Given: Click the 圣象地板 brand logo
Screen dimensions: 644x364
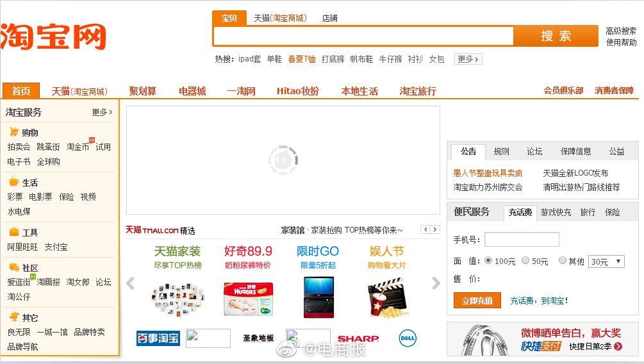Looking at the screenshot, I should 258,338.
